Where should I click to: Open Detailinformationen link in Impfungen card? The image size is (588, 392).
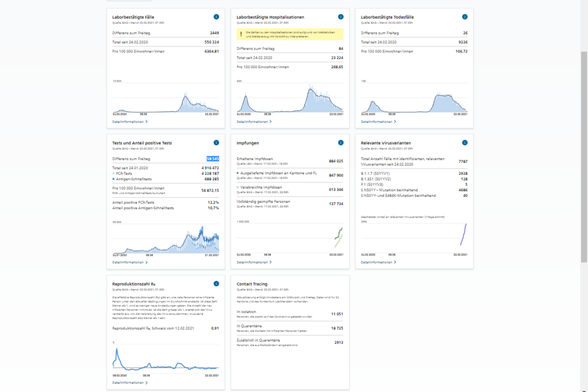coord(254,262)
